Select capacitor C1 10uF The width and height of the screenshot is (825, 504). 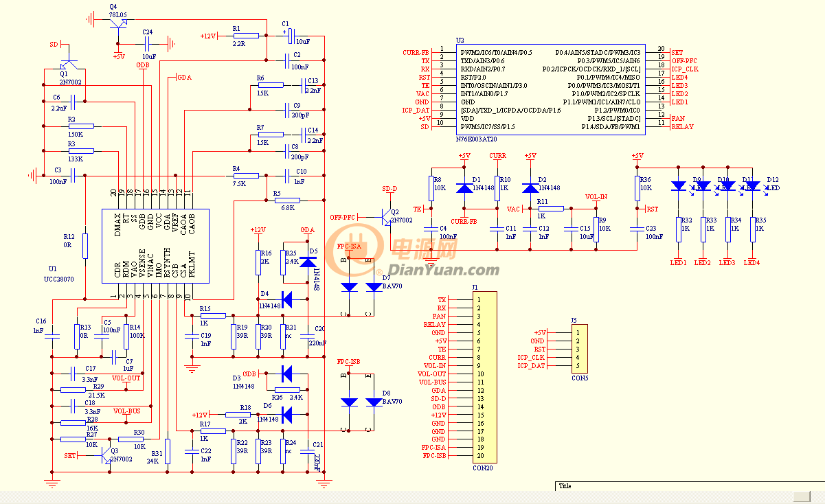pos(289,34)
